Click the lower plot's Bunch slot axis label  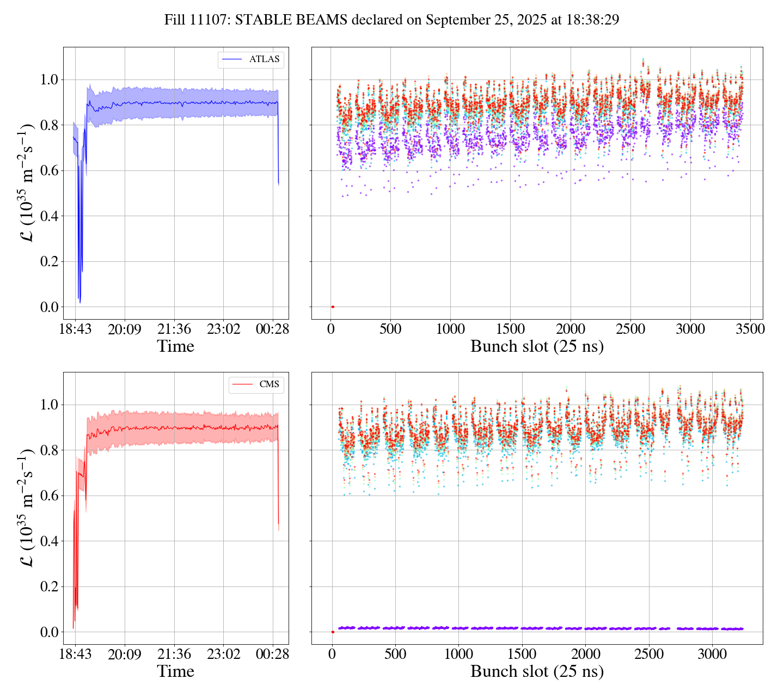point(537,671)
